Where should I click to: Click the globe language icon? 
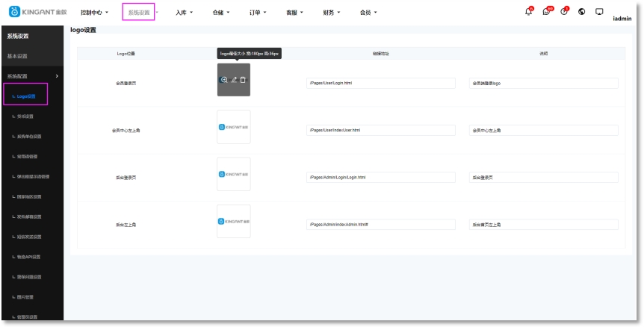(x=581, y=11)
